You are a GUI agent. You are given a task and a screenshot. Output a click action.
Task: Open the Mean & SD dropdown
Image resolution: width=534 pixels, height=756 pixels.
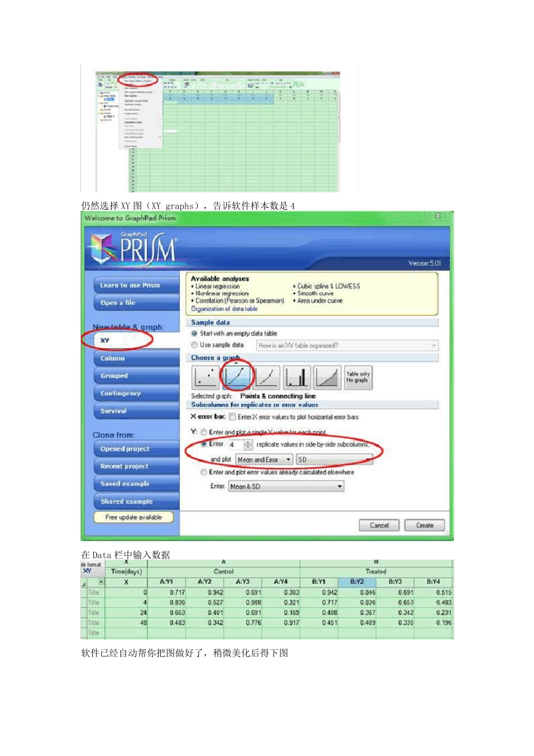coord(286,487)
